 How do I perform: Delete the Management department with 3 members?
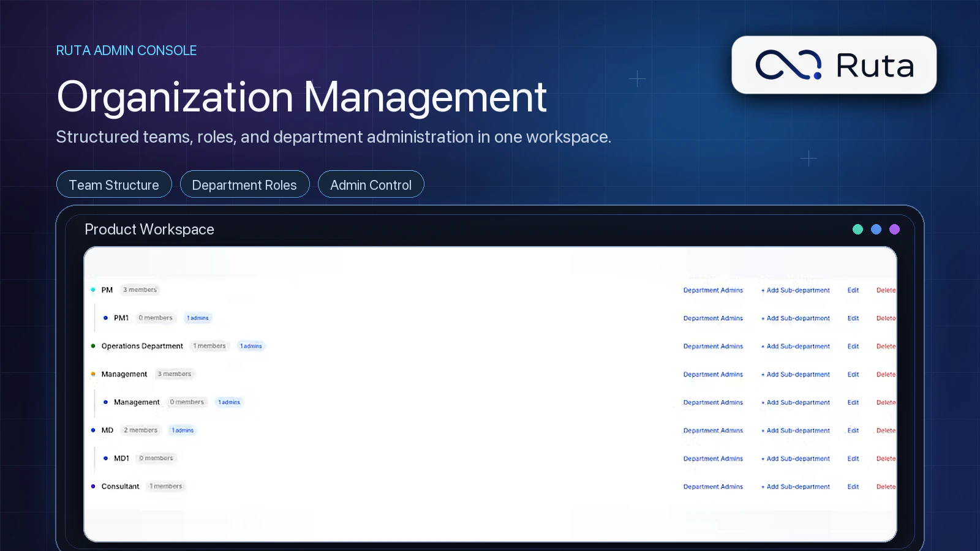886,375
